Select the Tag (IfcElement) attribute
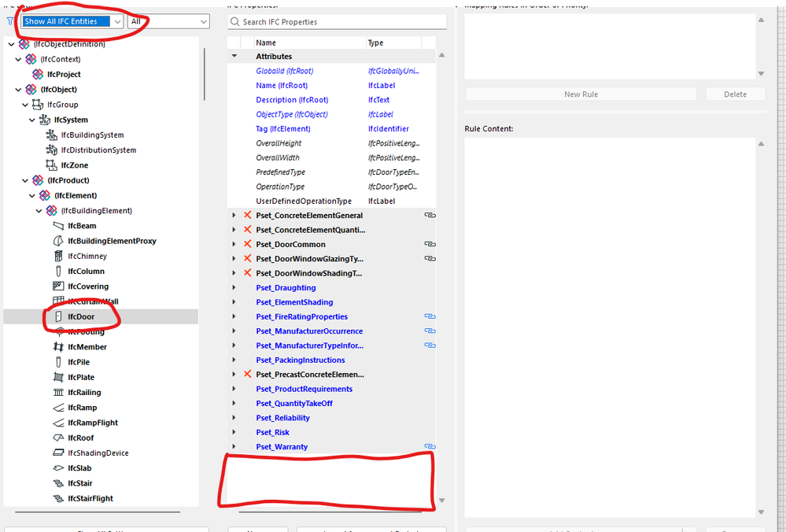786x532 pixels. tap(282, 129)
